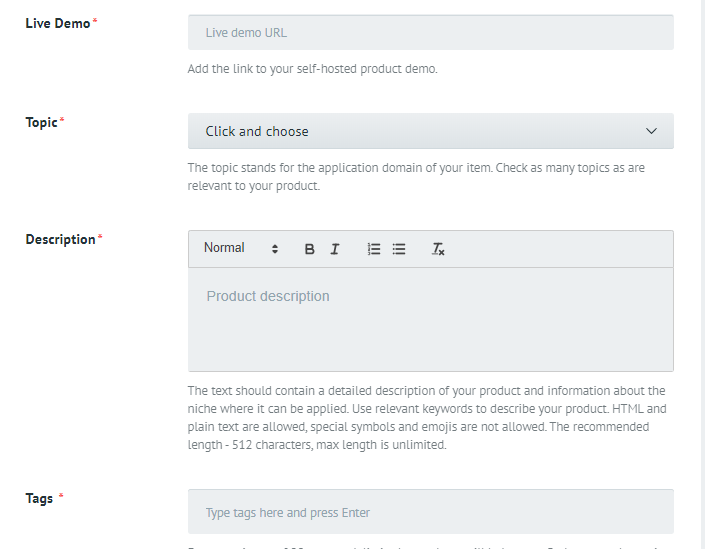The height and width of the screenshot is (549, 705).
Task: Click the Topic field label
Action: tap(42, 122)
